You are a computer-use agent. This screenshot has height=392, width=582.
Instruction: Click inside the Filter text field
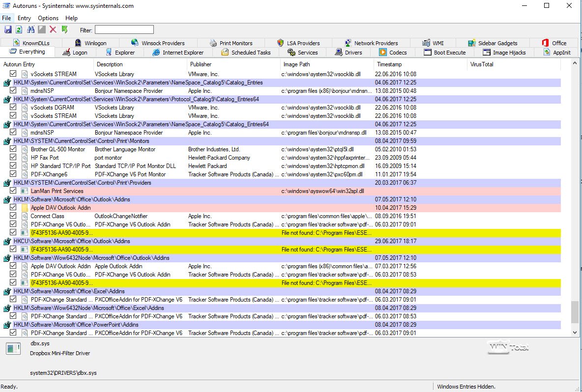tap(124, 30)
